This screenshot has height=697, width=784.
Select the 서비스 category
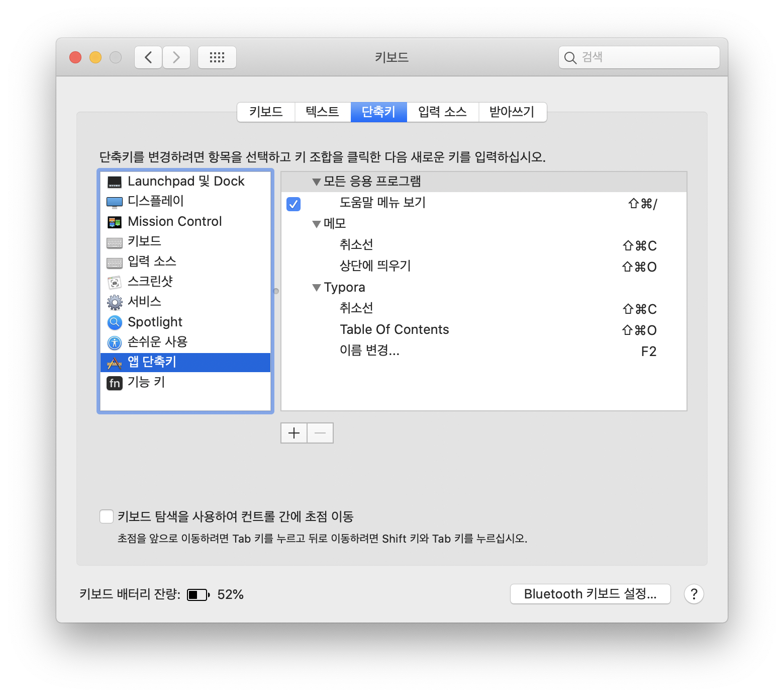coord(185,302)
